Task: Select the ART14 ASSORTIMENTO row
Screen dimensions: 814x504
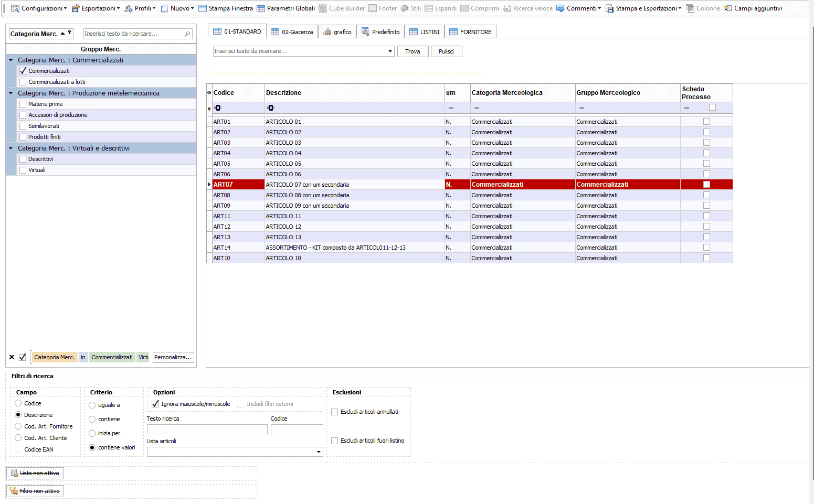Action: [470, 248]
